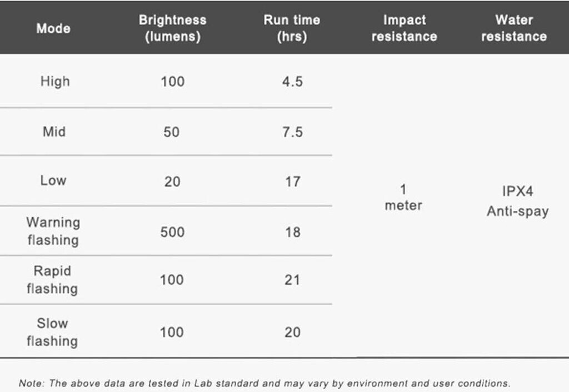Image resolution: width=569 pixels, height=392 pixels.
Task: Click the Water resistance column header
Action: click(514, 28)
